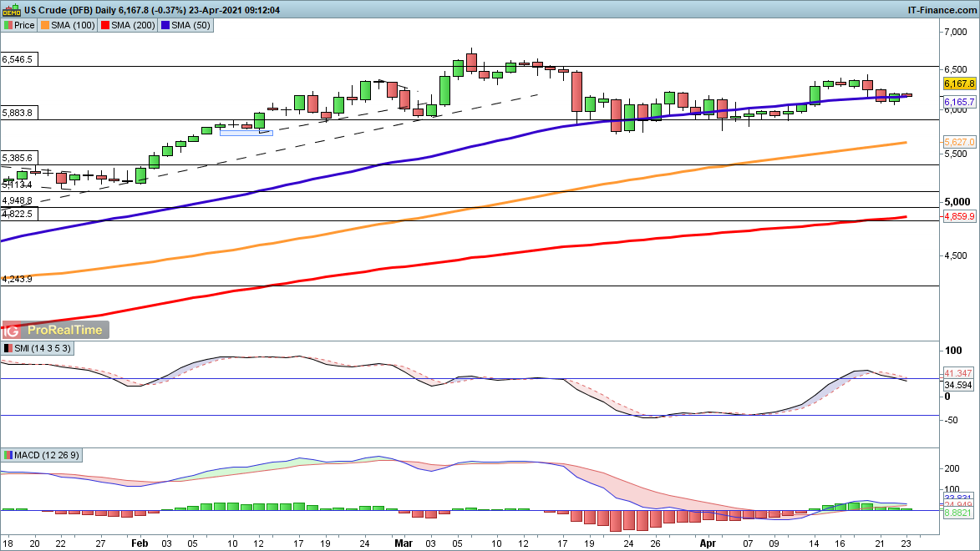Screen dimensions: 980x551
Task: Click the red 4,859.9 SMA value tag
Action: (958, 216)
